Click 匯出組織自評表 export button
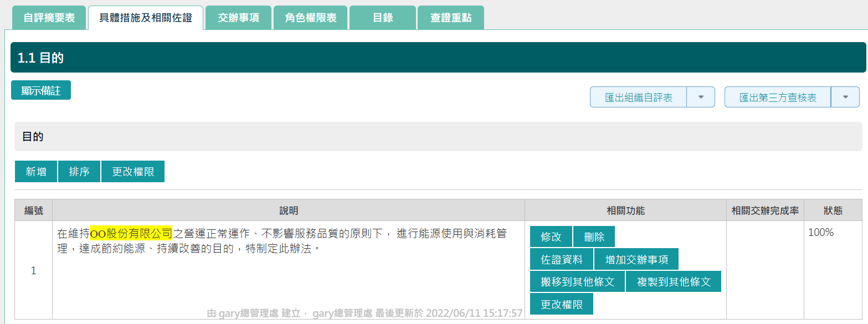Screen dimensions: 868x324 [x=638, y=97]
